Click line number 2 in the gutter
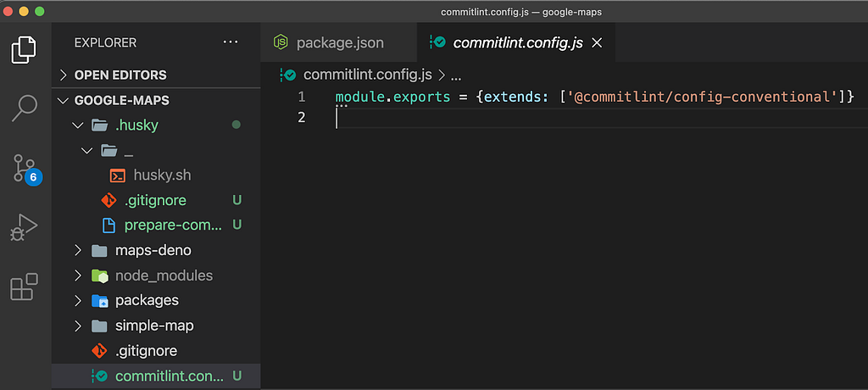Screen dimensions: 868x390 click(301, 118)
